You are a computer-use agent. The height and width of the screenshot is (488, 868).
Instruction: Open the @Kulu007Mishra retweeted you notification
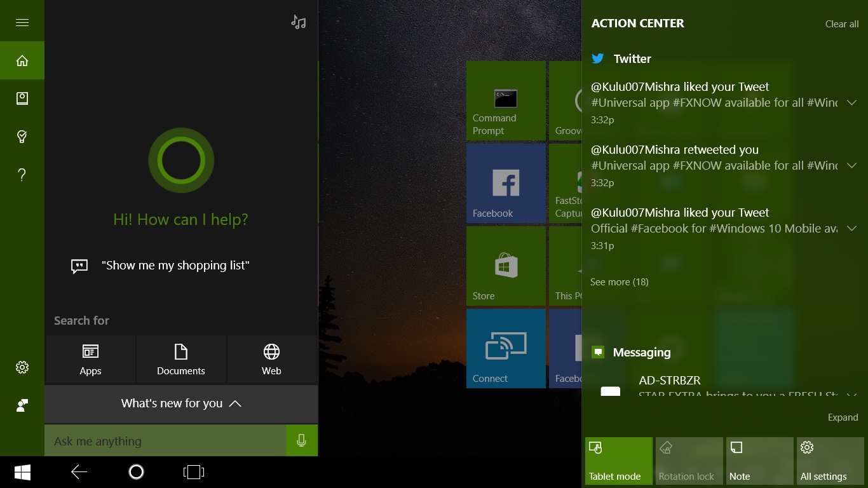715,165
